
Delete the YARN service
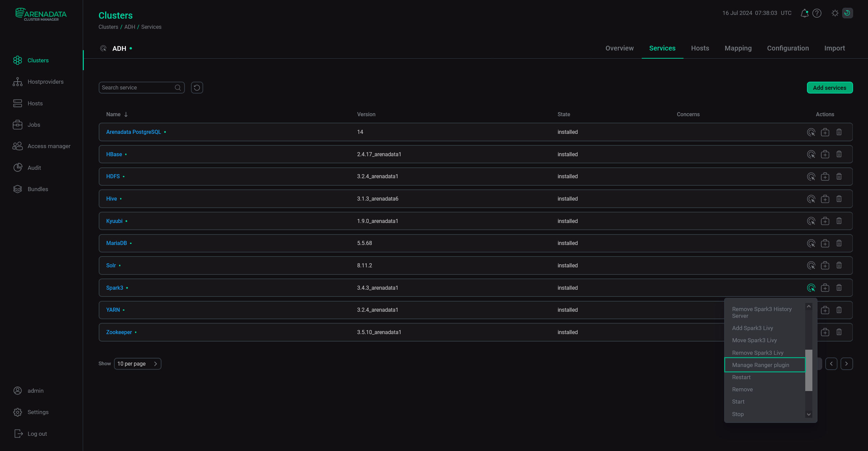(x=839, y=310)
